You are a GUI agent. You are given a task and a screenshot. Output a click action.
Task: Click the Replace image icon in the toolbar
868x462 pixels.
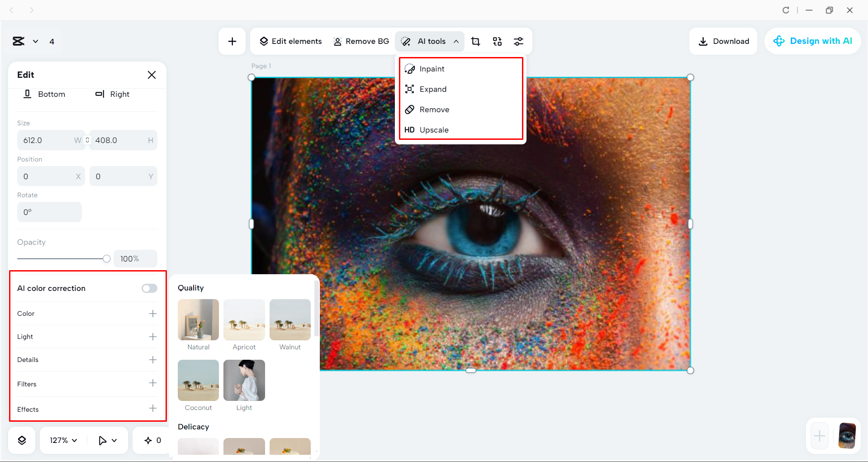497,41
